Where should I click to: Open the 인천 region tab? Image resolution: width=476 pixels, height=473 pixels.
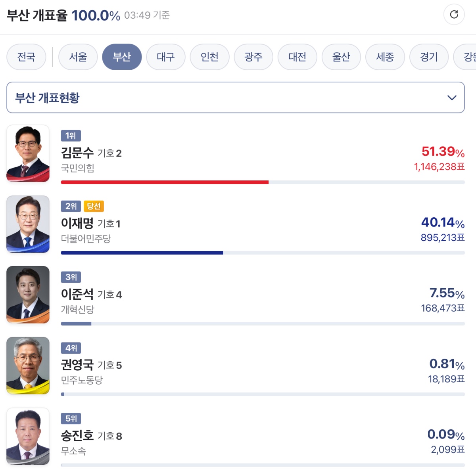209,57
